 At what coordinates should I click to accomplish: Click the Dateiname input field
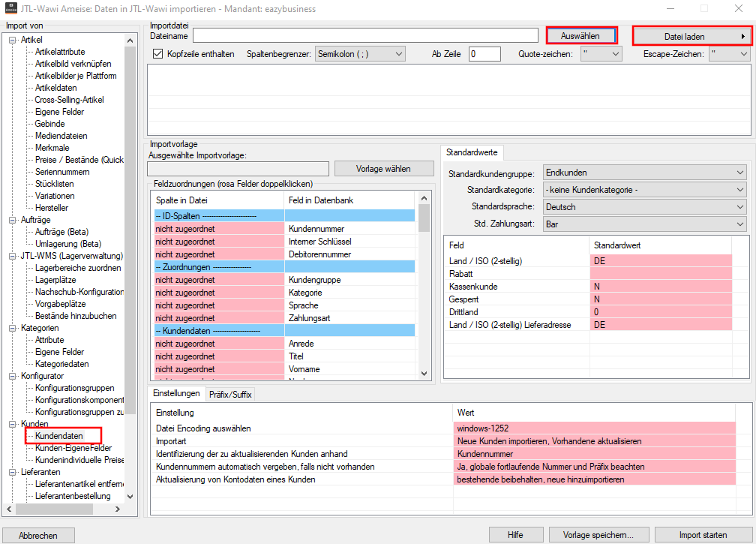click(365, 36)
